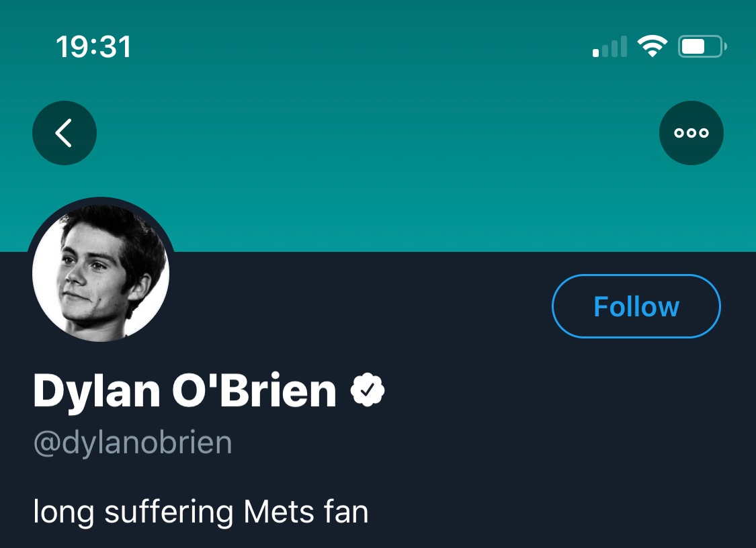Click the 19:31 clock in status bar

tap(93, 47)
